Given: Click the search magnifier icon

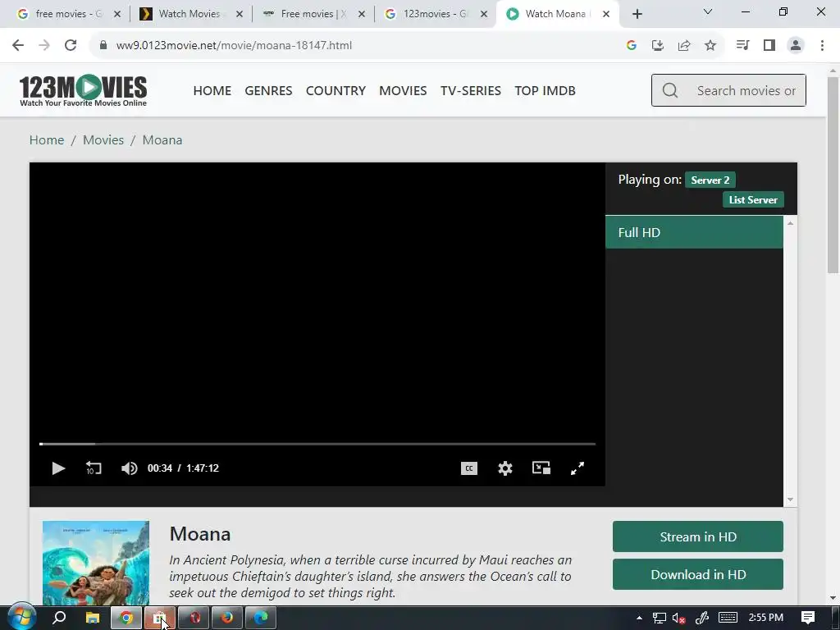Looking at the screenshot, I should tap(670, 90).
